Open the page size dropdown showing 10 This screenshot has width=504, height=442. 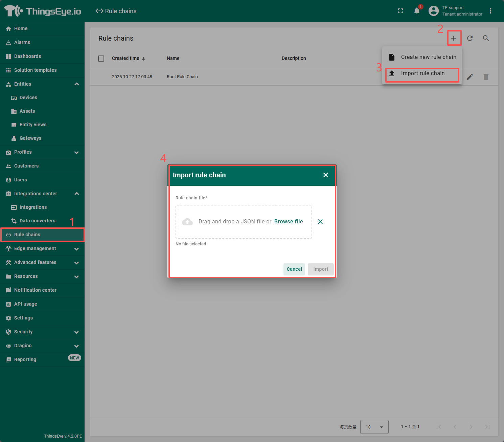click(x=374, y=427)
